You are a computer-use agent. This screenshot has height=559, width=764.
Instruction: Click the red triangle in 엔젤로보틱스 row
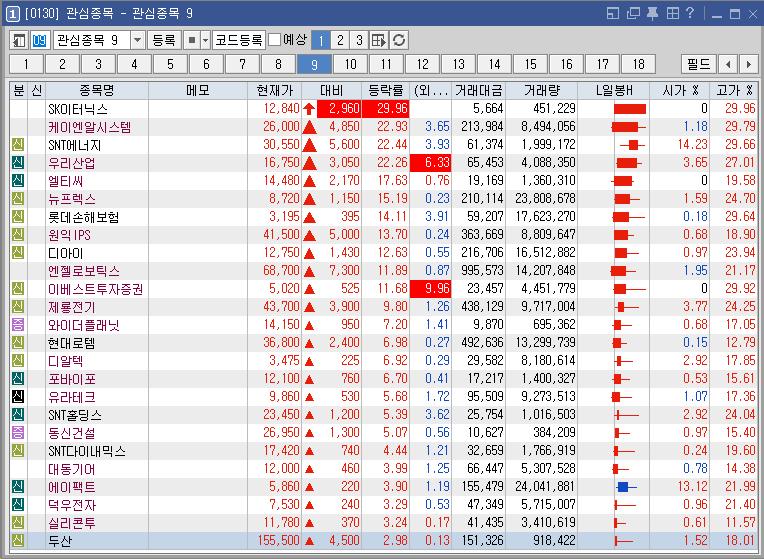[x=309, y=271]
